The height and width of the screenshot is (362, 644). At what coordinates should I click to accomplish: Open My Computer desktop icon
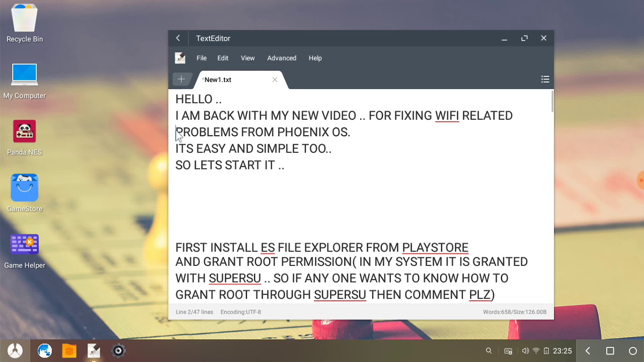click(24, 80)
